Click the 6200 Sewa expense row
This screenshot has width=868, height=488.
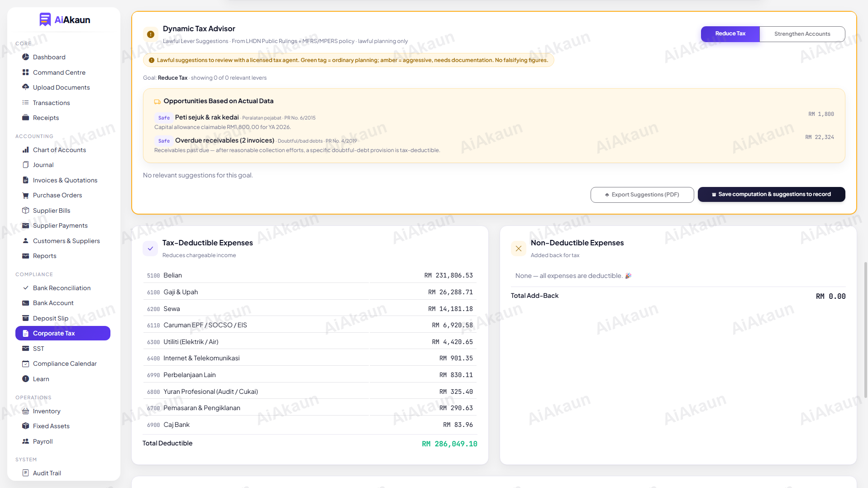310,309
